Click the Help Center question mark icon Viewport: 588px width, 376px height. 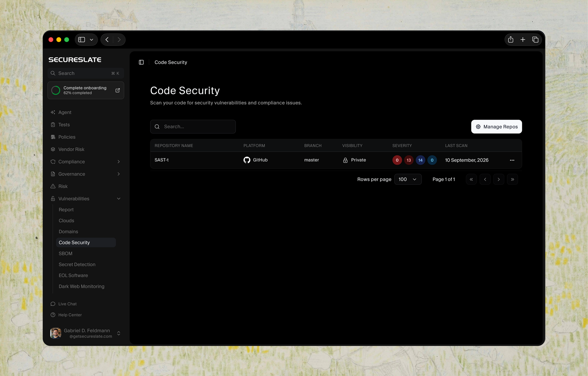53,315
